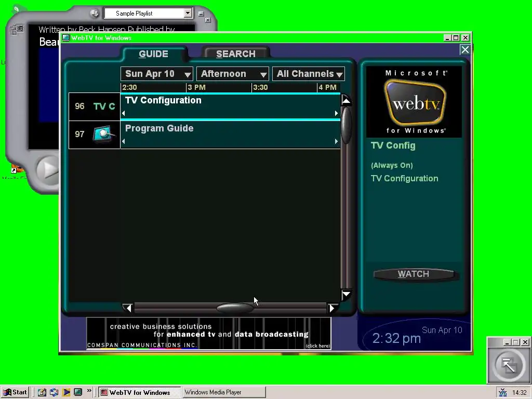Click the 3:30 time header
The height and width of the screenshot is (399, 532).
(261, 87)
